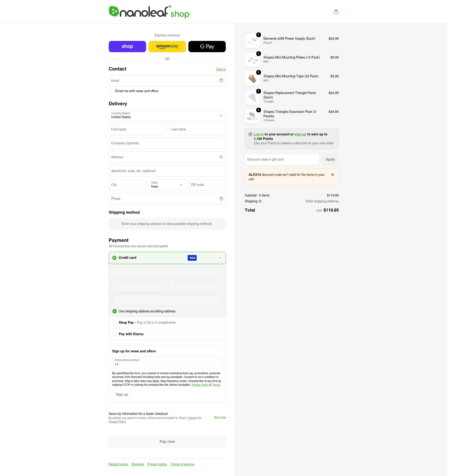The height and width of the screenshot is (476, 451).
Task: Open the State dropdown showing Iowa
Action: pyautogui.click(x=168, y=186)
